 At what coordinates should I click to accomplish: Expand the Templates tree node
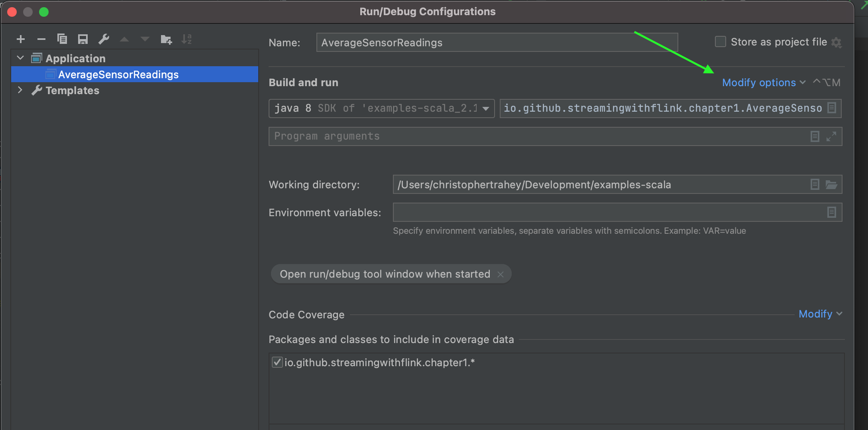(x=20, y=90)
